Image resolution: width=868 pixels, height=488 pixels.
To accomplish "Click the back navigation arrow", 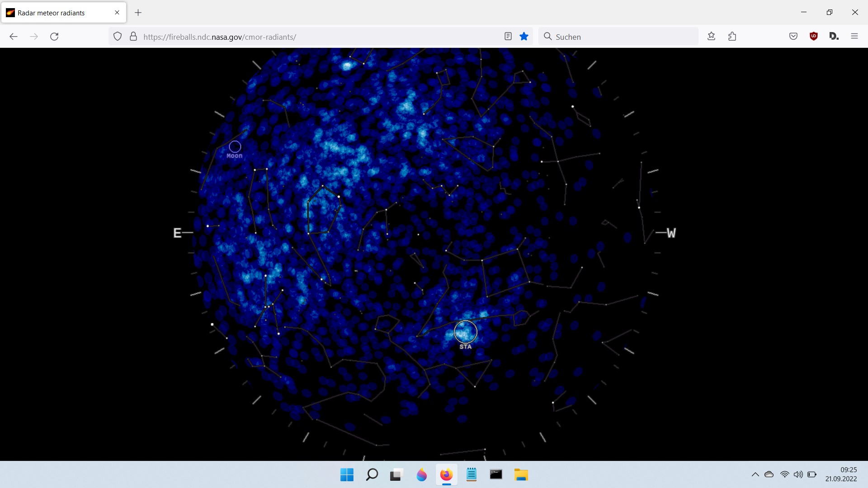I will coord(14,37).
